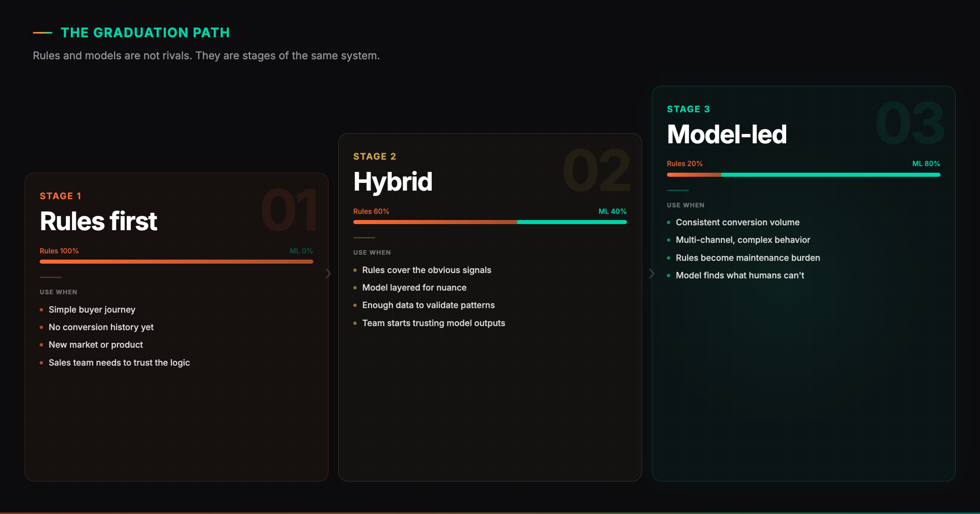
Task: Click the subtitle 'Rules and models are not rivals'
Action: tap(113, 56)
